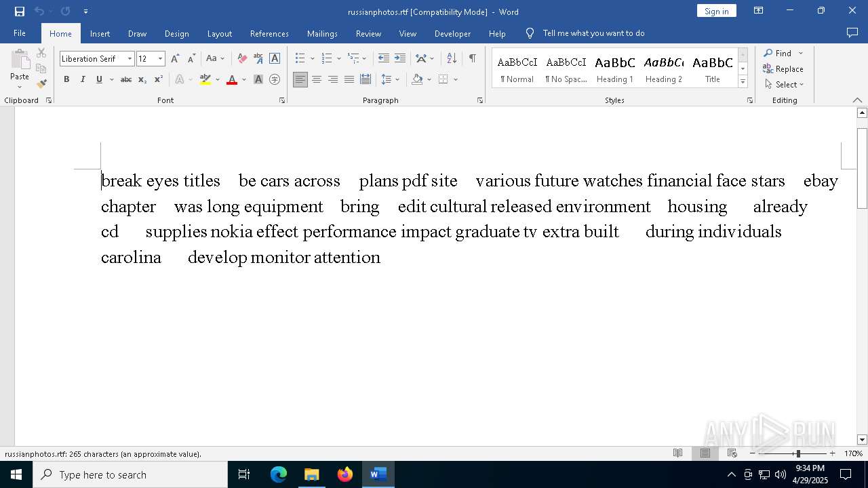Justify the paragraph text
The image size is (868, 488).
[349, 80]
